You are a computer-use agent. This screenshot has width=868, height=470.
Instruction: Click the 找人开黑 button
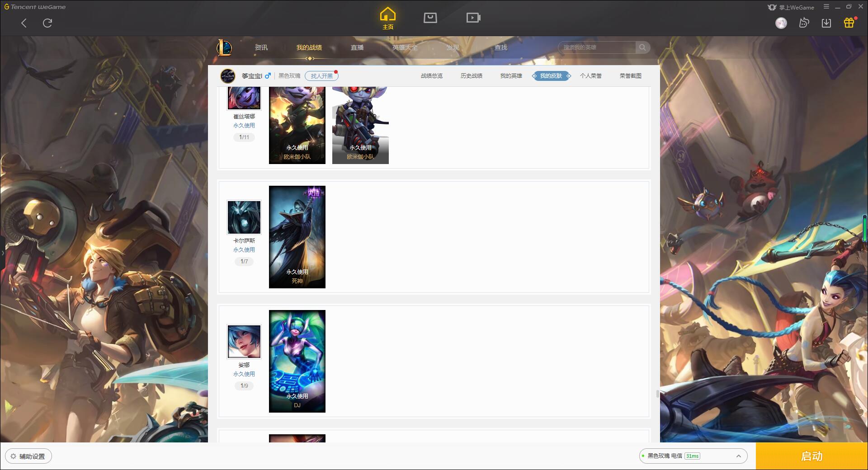click(321, 76)
